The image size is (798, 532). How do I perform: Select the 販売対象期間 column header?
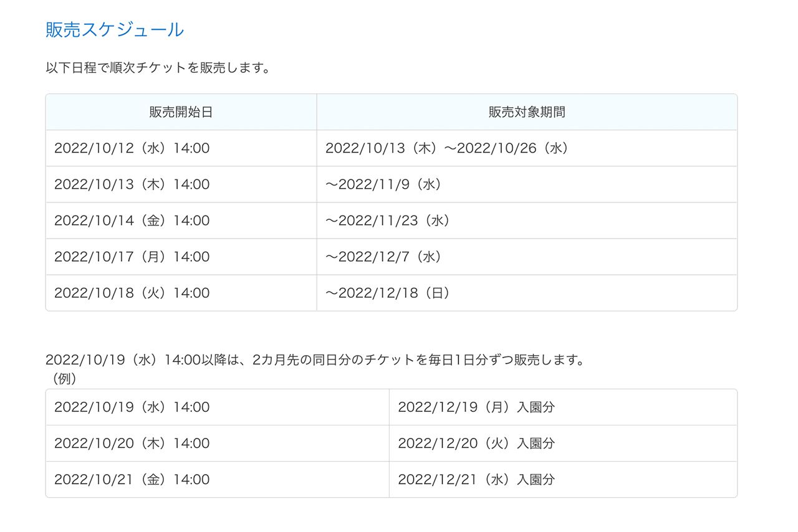coord(527,112)
